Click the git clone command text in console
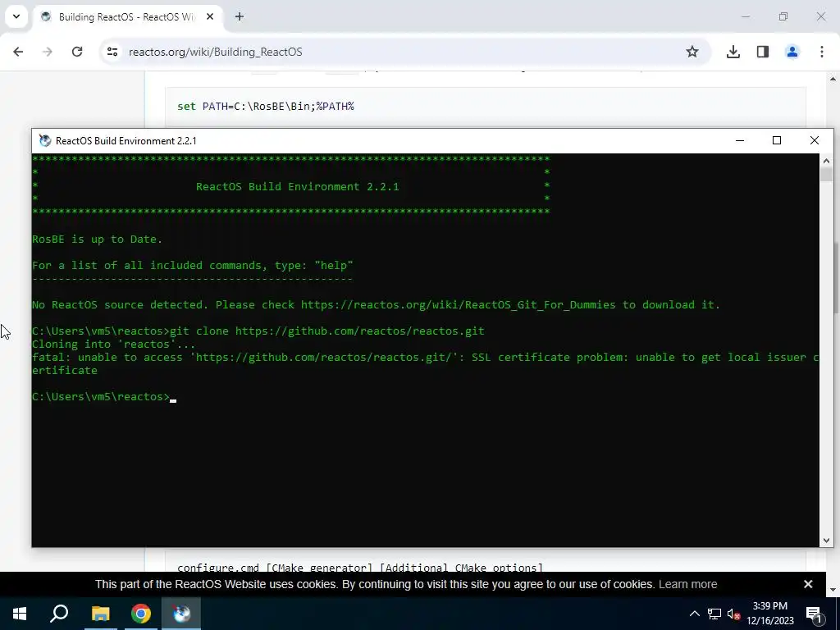Screen dimensions: 840x630 point(326,331)
